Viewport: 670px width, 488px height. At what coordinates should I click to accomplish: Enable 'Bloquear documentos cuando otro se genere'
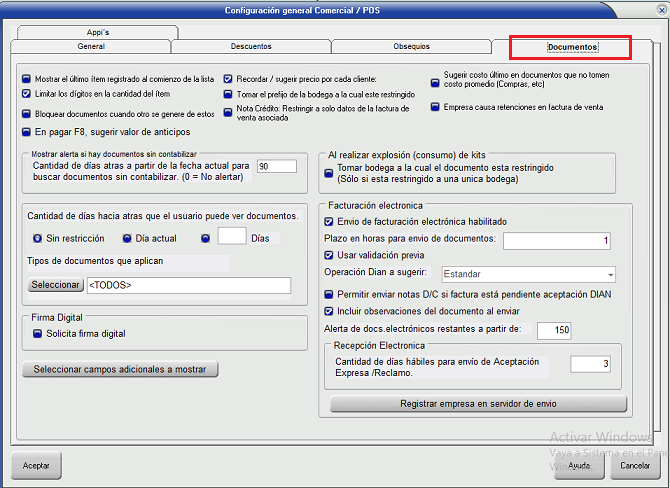[x=27, y=114]
